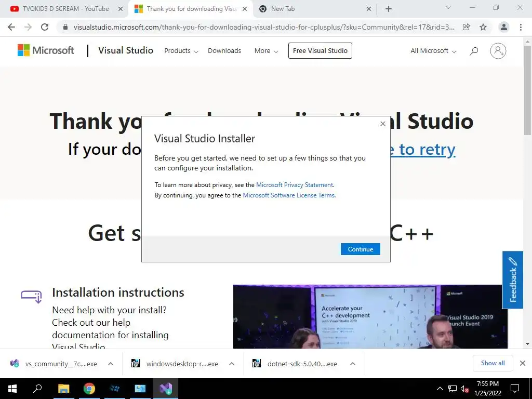
Task: Open the windowsdesktop-r exe download item
Action: pyautogui.click(x=175, y=364)
